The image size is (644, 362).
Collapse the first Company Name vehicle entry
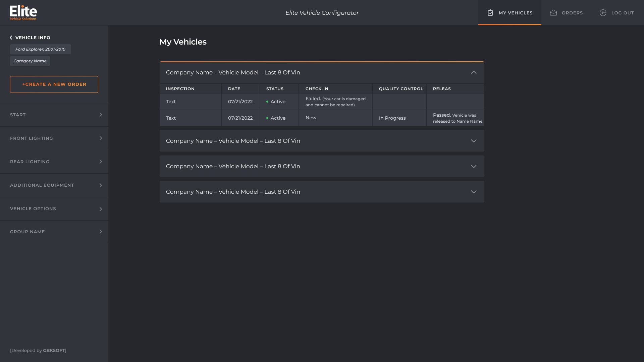[x=474, y=72]
